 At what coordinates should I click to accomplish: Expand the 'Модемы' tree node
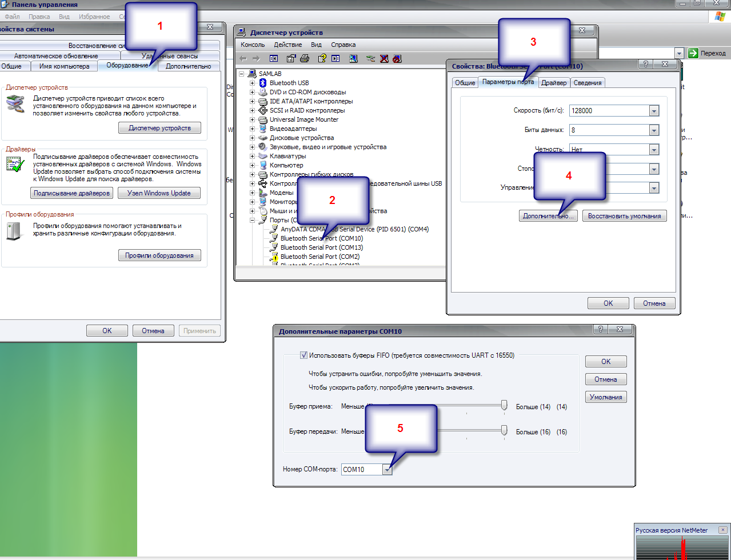tap(252, 193)
